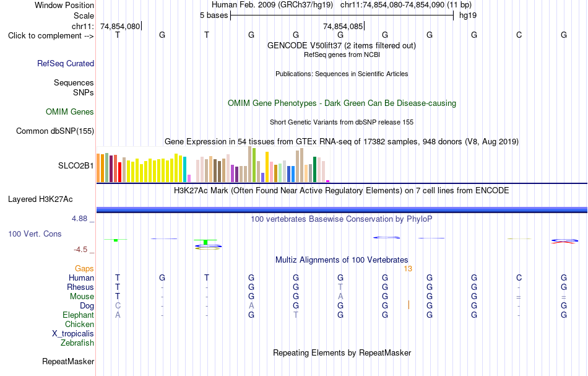Viewport: 588px width, 376px height.
Task: Select the 'Sequences' track label
Action: [74, 82]
